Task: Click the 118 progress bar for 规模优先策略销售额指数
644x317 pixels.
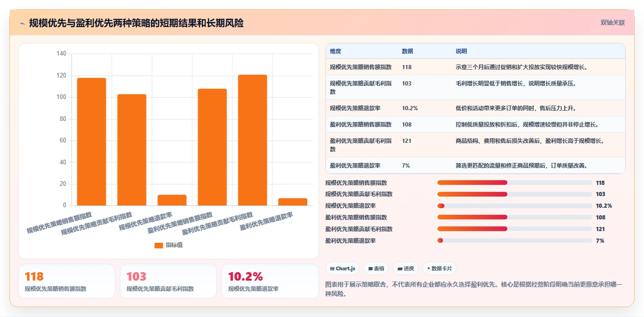Action: point(515,183)
